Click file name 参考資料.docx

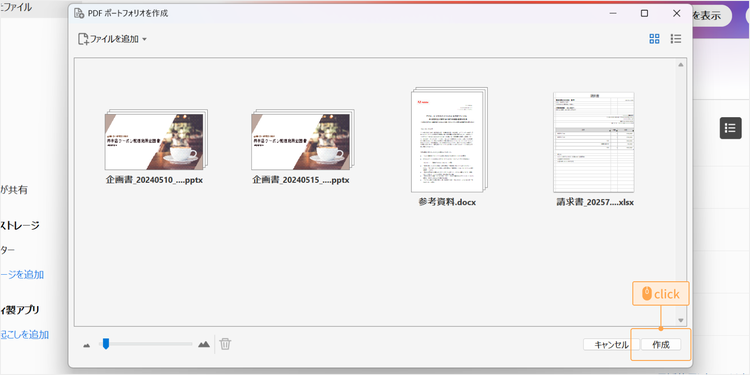point(447,202)
